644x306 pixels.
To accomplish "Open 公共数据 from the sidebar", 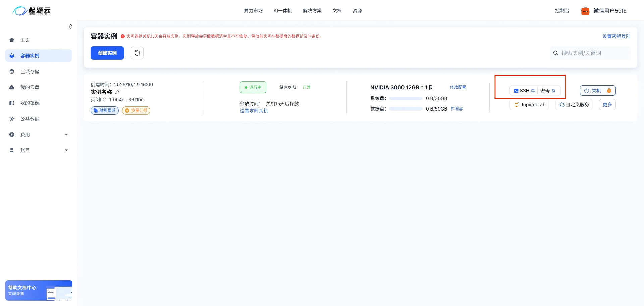I will [30, 119].
